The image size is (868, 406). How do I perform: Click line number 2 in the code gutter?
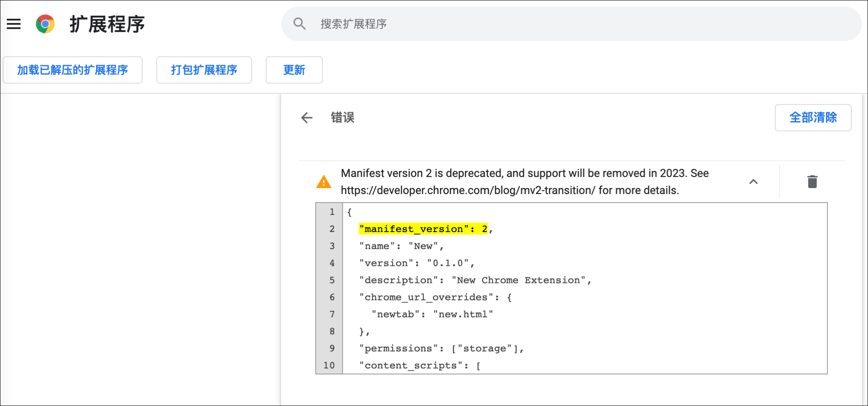(x=332, y=229)
